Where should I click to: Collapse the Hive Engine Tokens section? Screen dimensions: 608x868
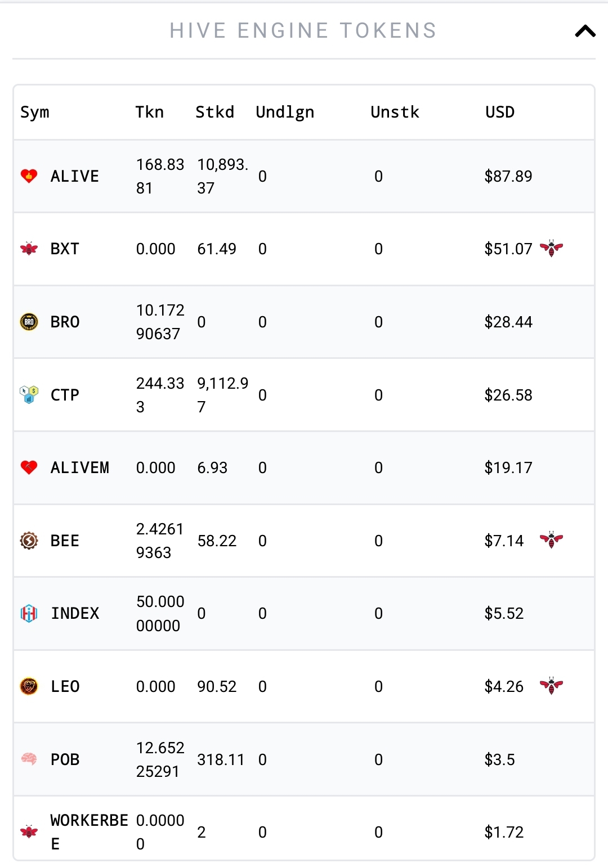coord(585,31)
